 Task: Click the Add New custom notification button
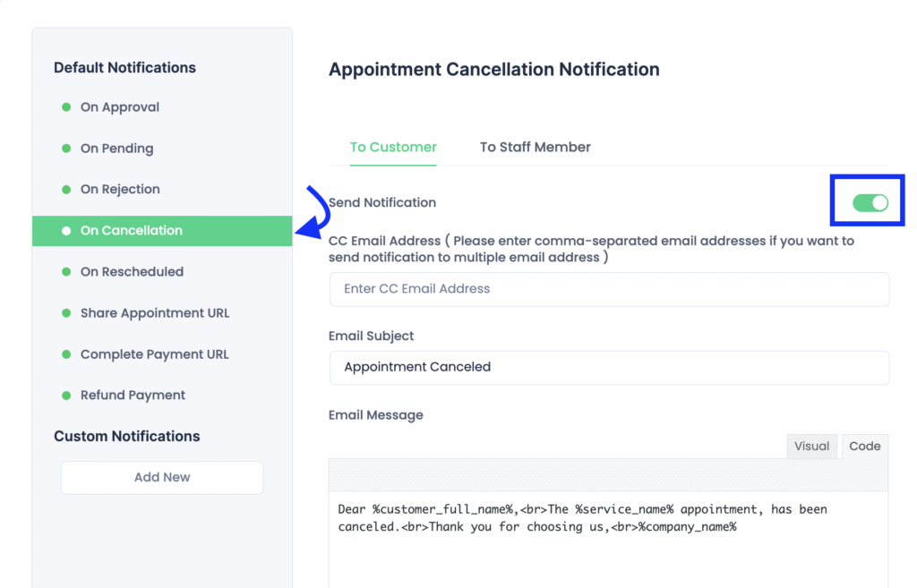click(162, 477)
